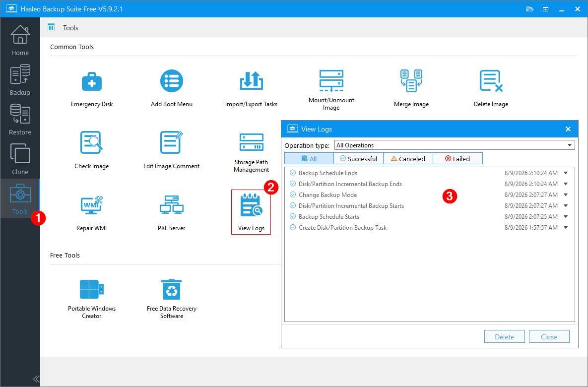Launch Portable Windows Creator
The width and height of the screenshot is (588, 387).
click(x=91, y=299)
